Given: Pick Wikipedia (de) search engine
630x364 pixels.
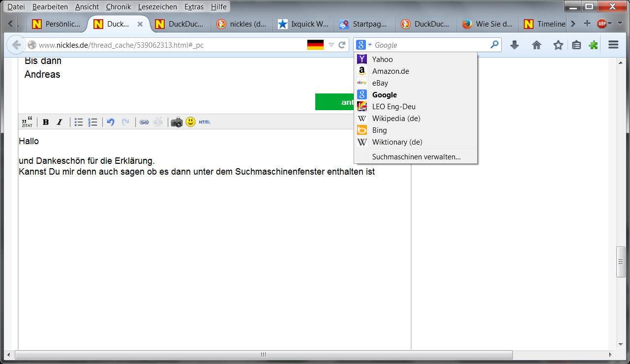Looking at the screenshot, I should coord(416,118).
